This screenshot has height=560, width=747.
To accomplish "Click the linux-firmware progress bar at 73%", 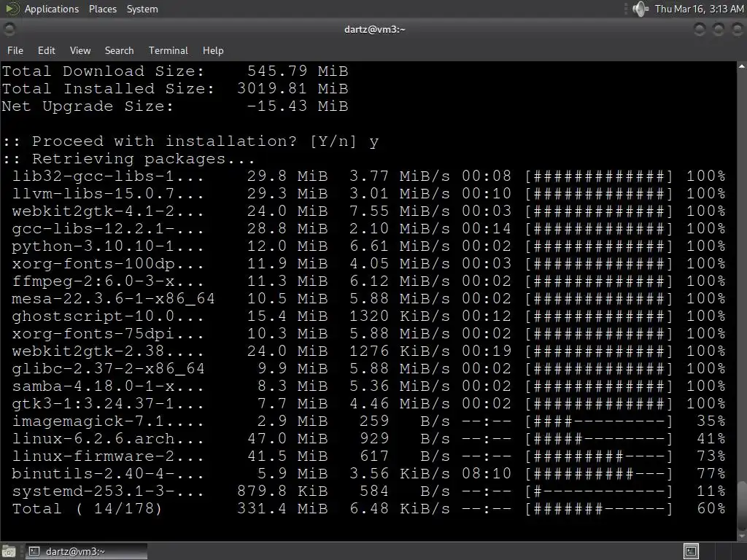I will (599, 456).
